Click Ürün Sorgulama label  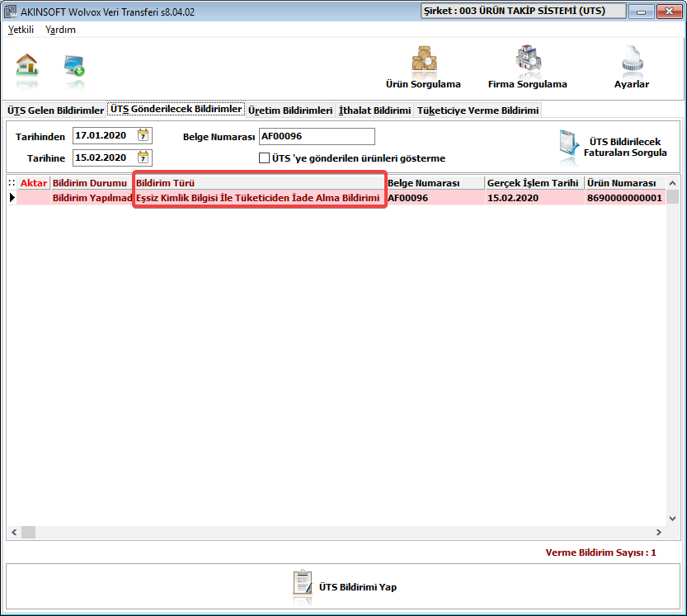point(423,84)
